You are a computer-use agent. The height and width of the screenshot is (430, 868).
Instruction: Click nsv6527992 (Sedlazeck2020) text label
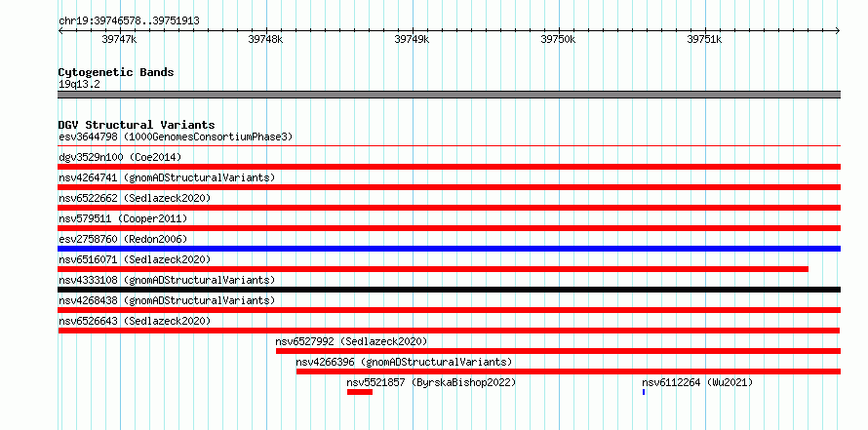(351, 341)
